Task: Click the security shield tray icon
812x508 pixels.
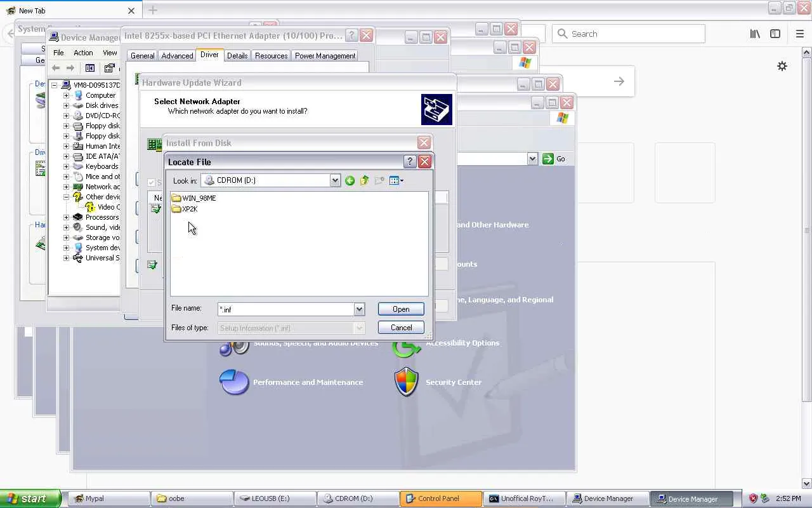Action: pyautogui.click(x=753, y=498)
